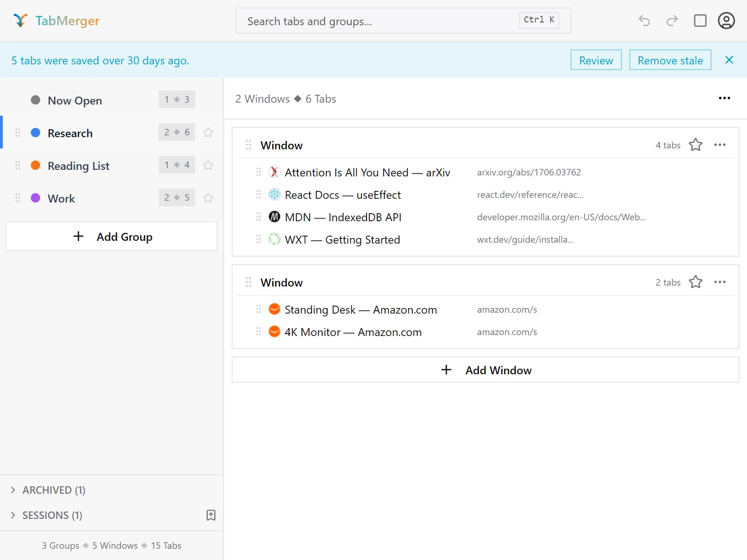The height and width of the screenshot is (560, 747).
Task: Click the React favicon
Action: 275,194
